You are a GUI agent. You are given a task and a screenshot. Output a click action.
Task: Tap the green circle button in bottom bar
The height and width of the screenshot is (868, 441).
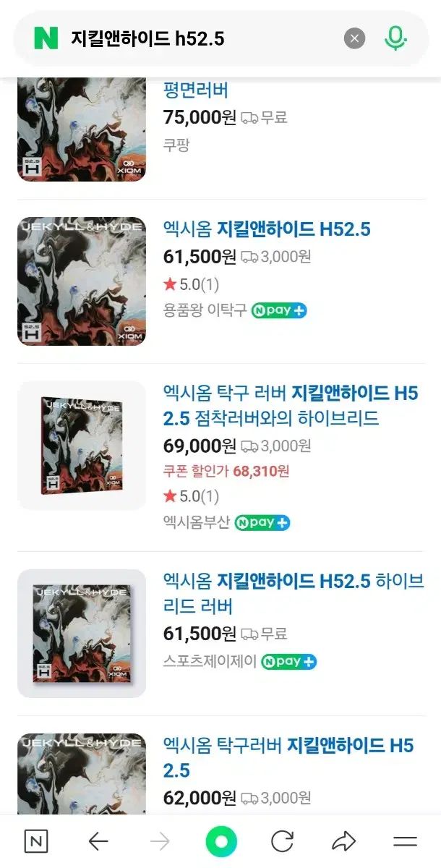pos(221,841)
